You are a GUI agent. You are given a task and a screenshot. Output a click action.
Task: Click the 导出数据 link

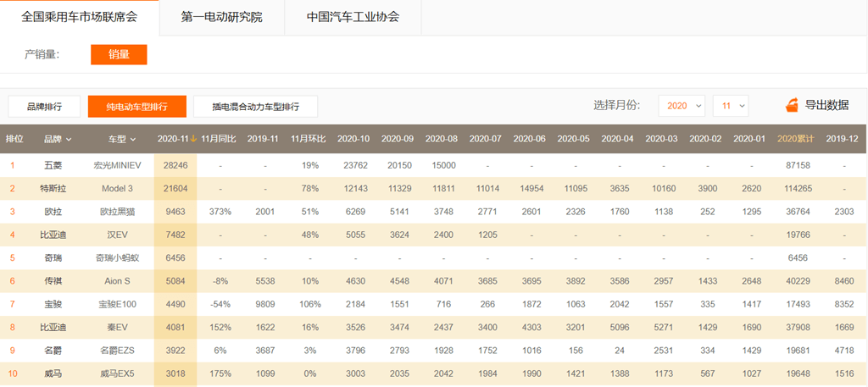pyautogui.click(x=826, y=105)
